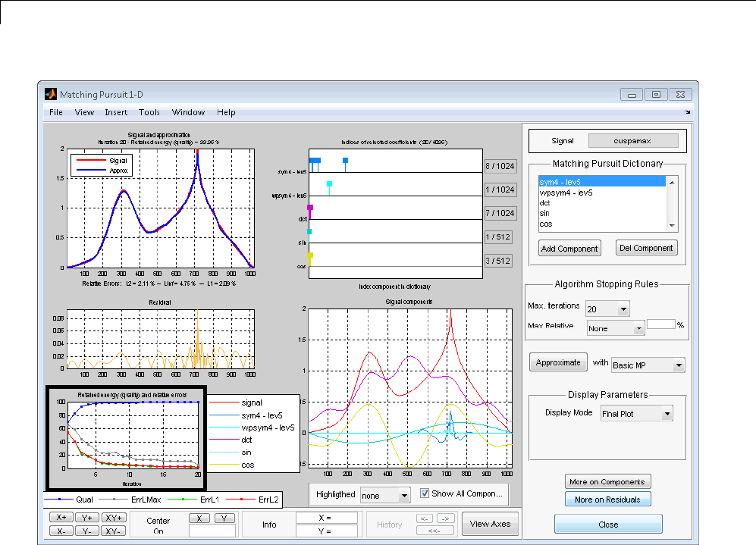Click the Max Relative percent input field
Image resolution: width=756 pixels, height=545 pixels.
(660, 324)
